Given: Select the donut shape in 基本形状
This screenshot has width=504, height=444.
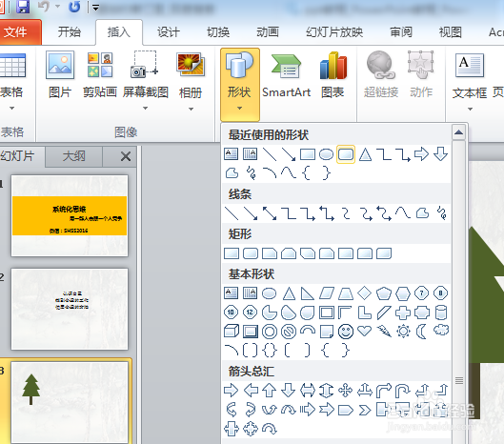Looking at the screenshot, I should coord(270,332).
